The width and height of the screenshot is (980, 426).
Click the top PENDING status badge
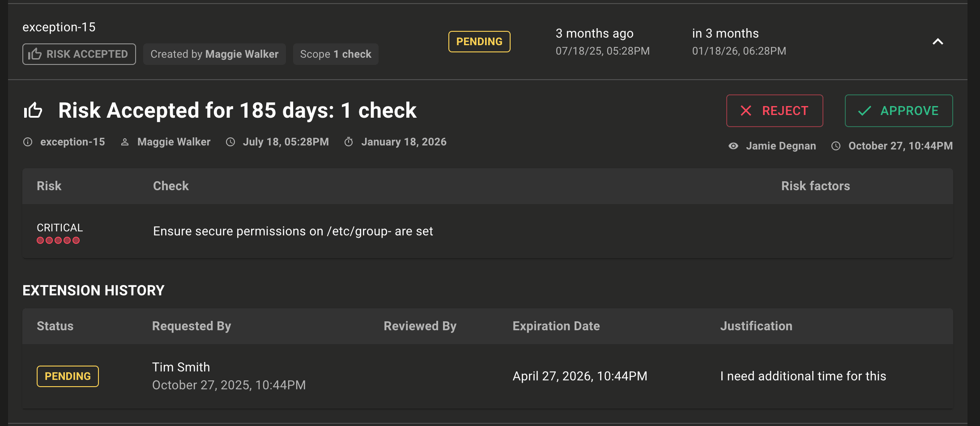[479, 42]
